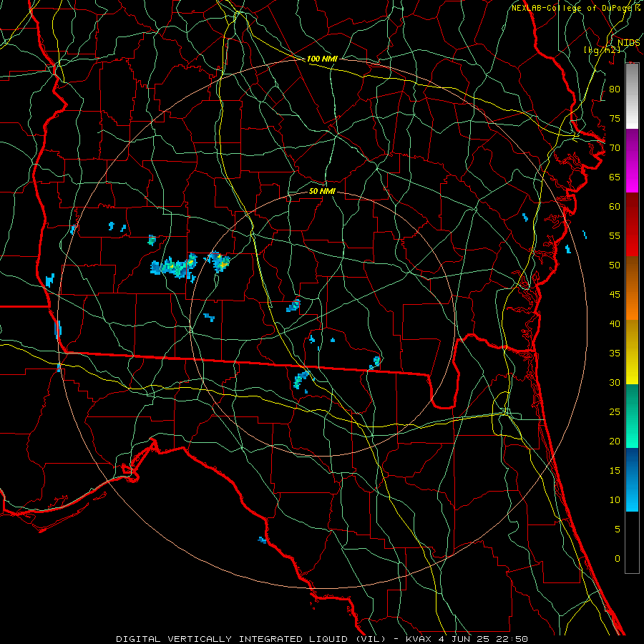Click the green segment of the color bar
Screen dimensions: 644x644
click(x=632, y=416)
